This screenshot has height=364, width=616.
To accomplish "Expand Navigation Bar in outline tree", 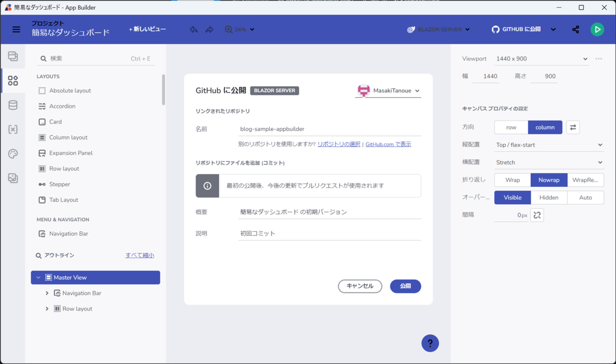I will point(47,293).
